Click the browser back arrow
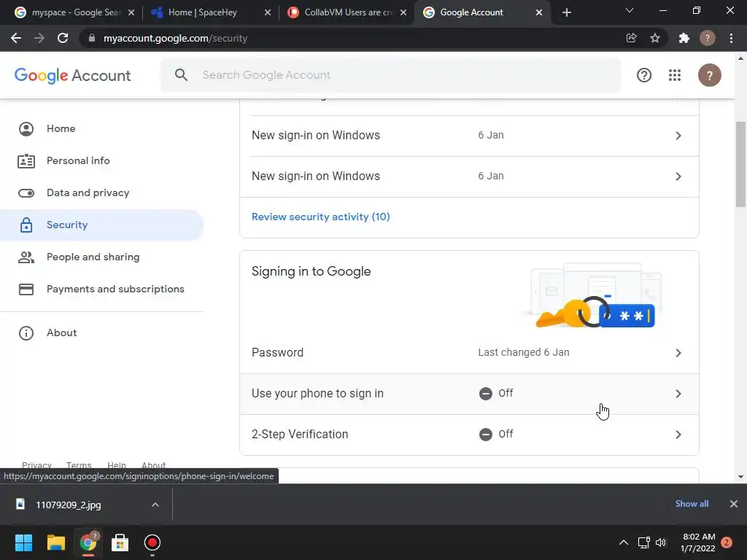The width and height of the screenshot is (747, 560). (x=16, y=38)
